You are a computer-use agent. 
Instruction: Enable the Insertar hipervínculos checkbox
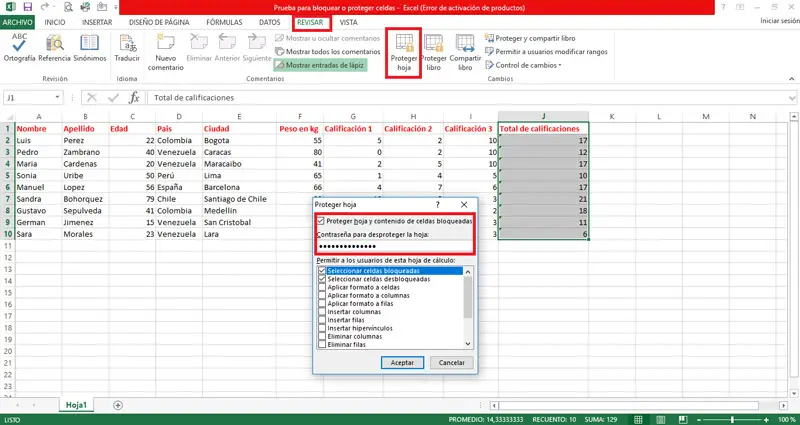tap(321, 328)
